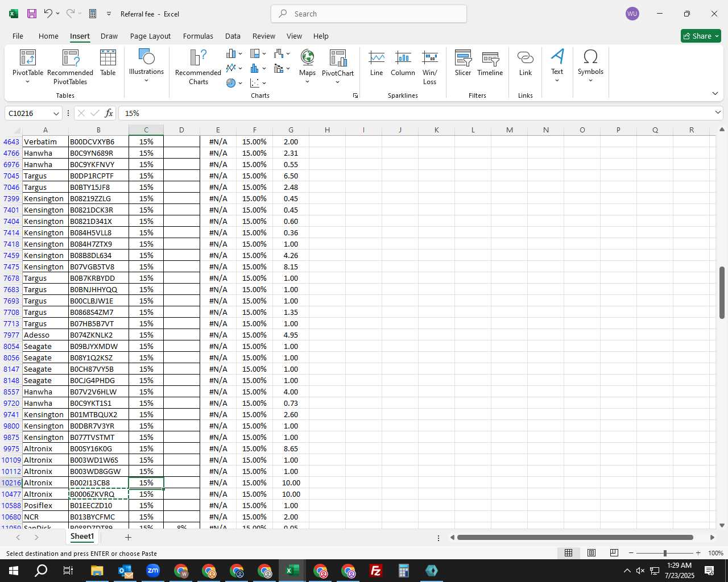Open the Maps chart option
This screenshot has width=728, height=582.
(x=307, y=66)
